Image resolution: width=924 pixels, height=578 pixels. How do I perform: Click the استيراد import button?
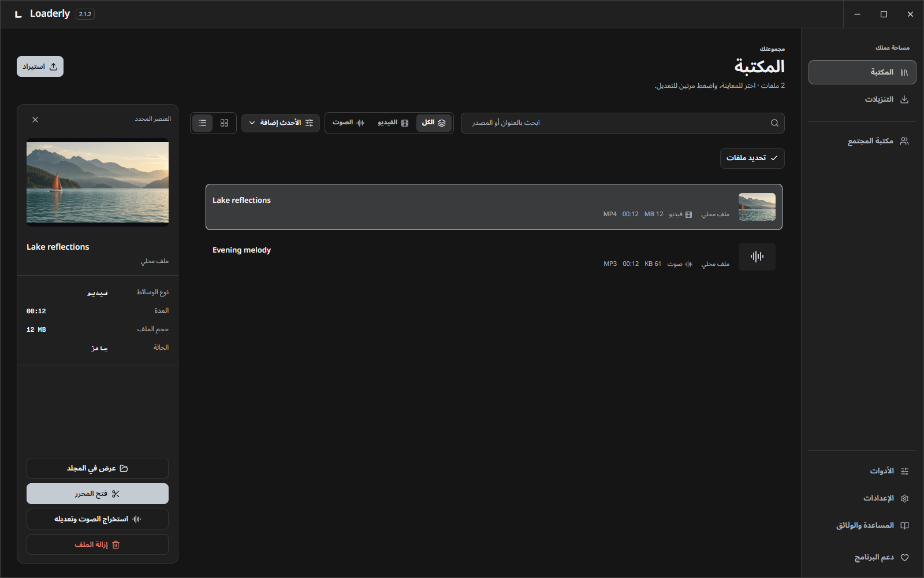coord(40,66)
